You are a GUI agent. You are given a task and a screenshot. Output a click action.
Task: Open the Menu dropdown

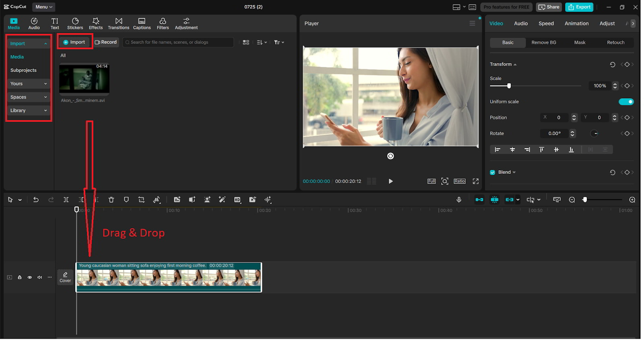(44, 7)
